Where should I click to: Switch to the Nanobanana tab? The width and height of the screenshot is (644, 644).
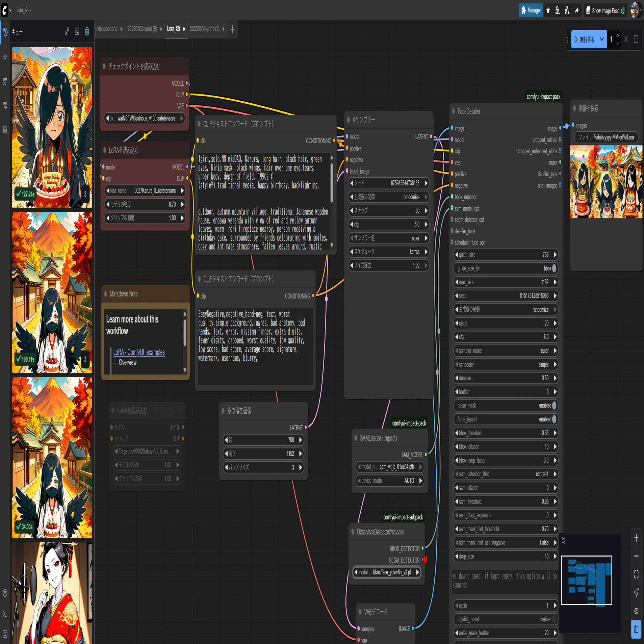107,29
